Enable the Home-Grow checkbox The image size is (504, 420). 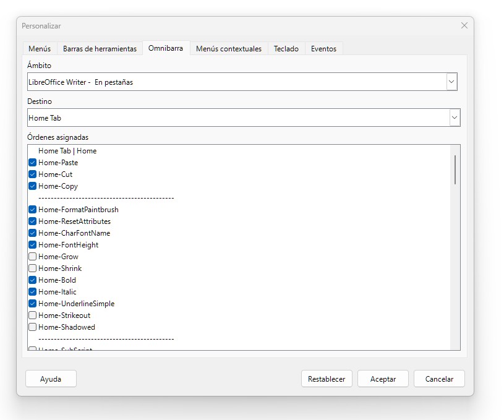point(33,257)
